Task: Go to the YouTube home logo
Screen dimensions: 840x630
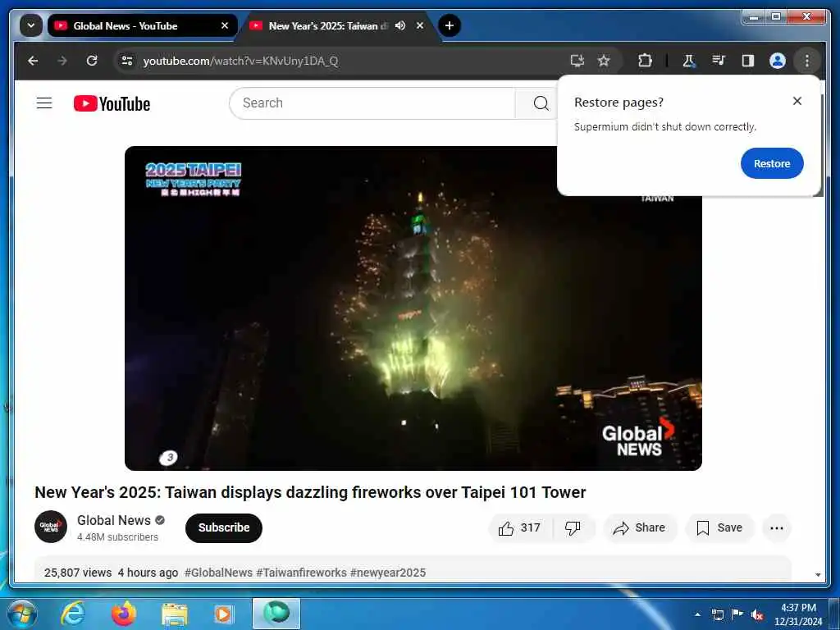Action: click(x=112, y=103)
